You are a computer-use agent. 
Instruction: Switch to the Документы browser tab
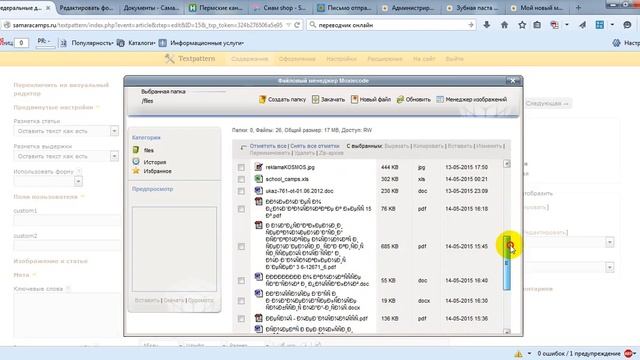pyautogui.click(x=151, y=8)
